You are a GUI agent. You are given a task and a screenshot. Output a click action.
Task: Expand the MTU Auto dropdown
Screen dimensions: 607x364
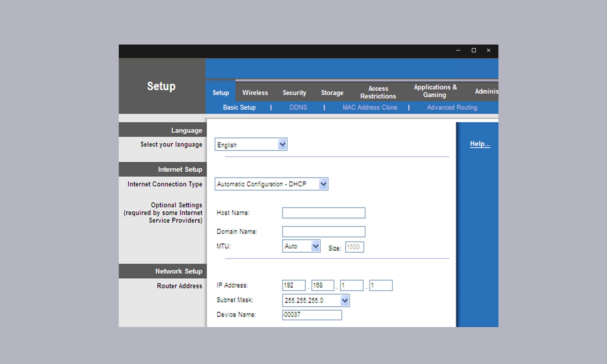(315, 246)
